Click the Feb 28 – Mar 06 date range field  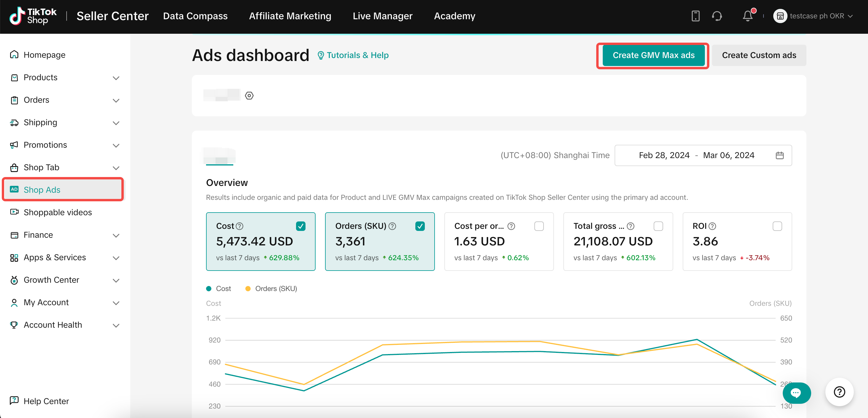(x=696, y=155)
